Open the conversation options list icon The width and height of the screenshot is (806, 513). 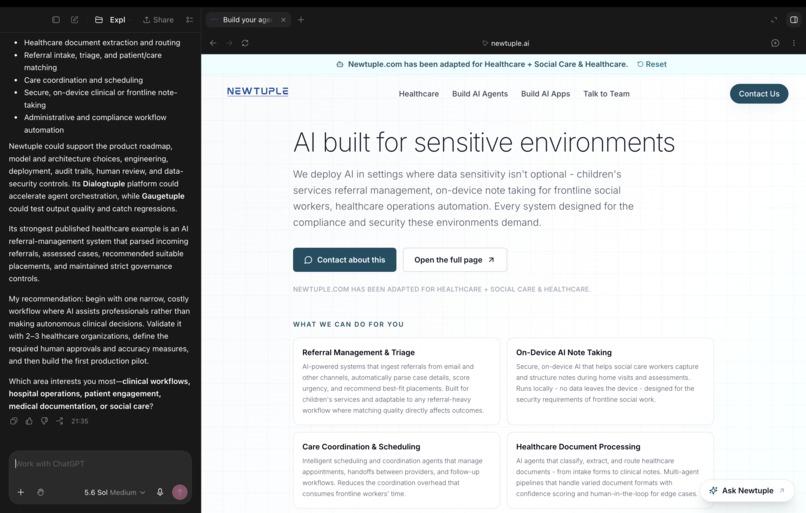(189, 20)
